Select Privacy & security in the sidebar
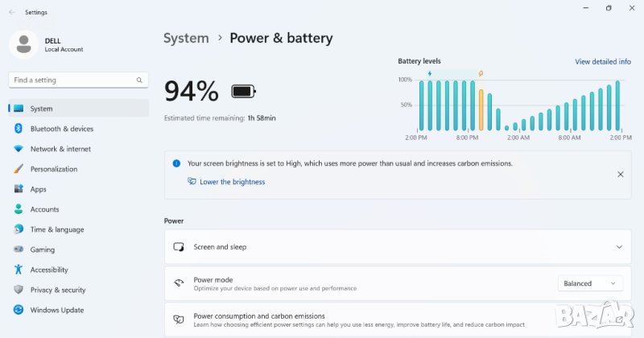Image resolution: width=644 pixels, height=338 pixels. point(57,290)
